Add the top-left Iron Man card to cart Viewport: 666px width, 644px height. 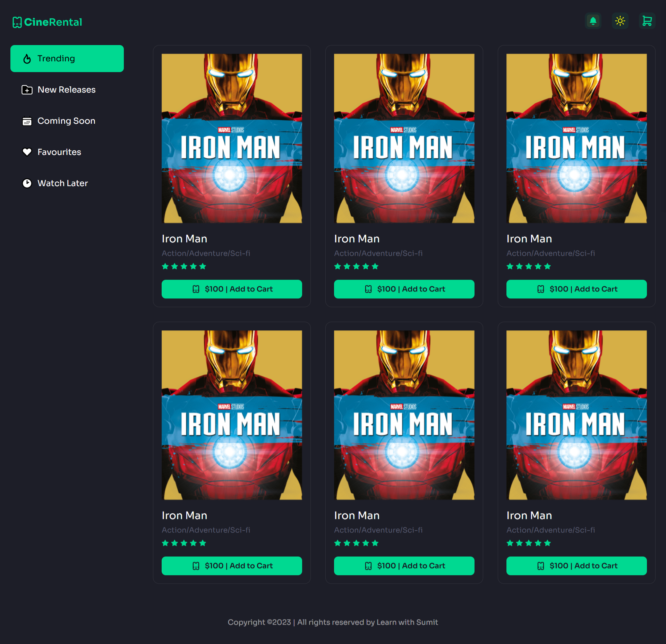point(232,289)
